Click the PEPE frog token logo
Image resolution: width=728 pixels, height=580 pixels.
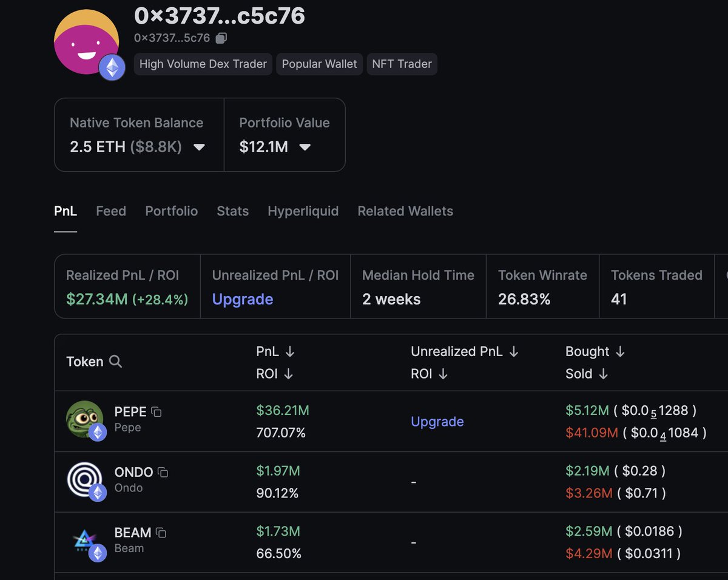[84, 419]
